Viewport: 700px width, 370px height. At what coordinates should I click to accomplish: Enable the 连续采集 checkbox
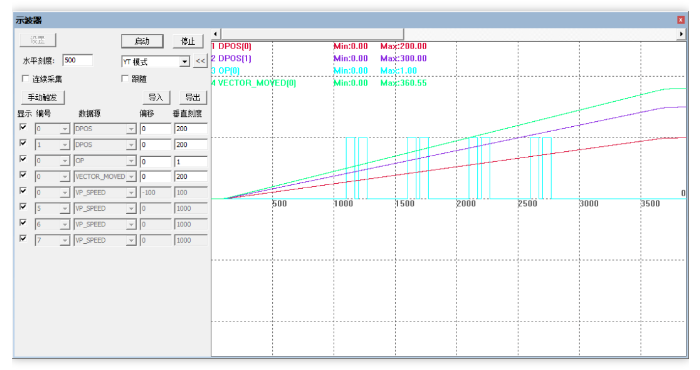[x=25, y=79]
